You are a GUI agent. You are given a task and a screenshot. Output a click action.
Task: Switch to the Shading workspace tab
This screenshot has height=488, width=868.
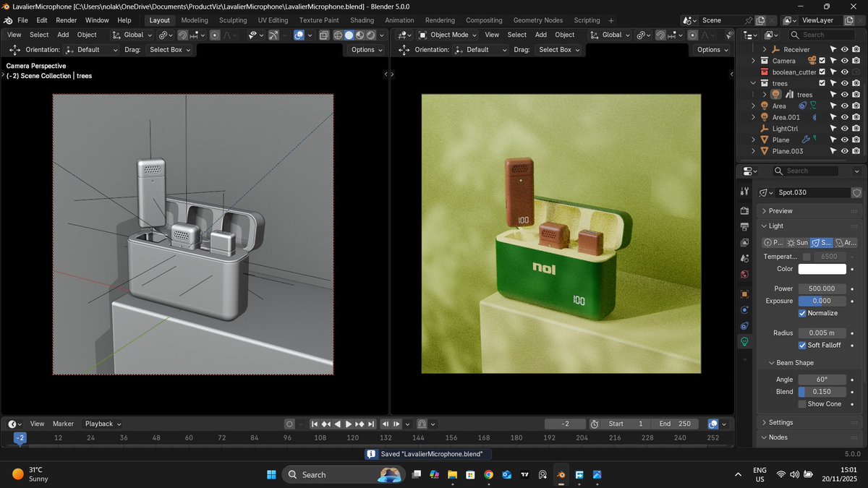pyautogui.click(x=362, y=20)
